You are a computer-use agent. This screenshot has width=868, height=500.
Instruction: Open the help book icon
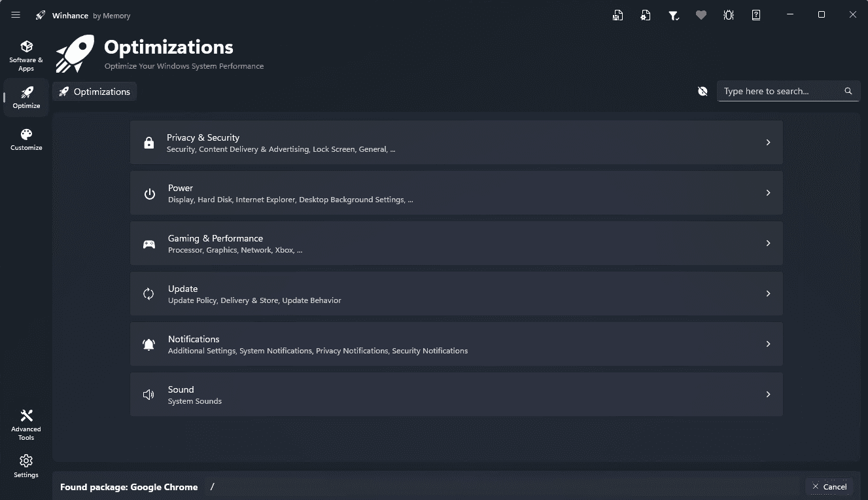point(756,15)
